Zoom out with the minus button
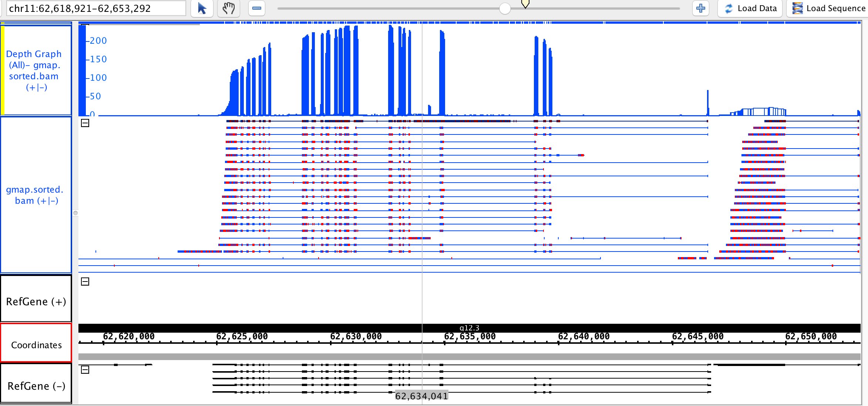Screen dimensions: 868x406 pos(256,8)
